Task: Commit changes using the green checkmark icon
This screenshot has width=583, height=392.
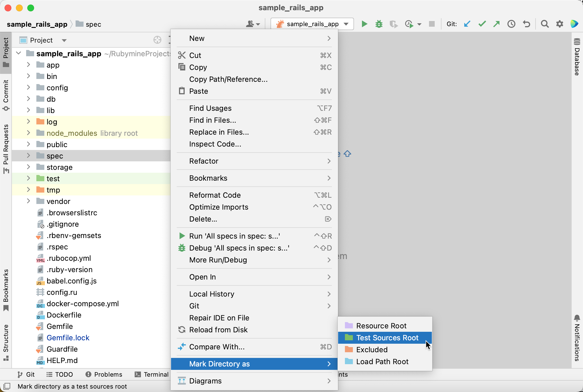Action: (x=482, y=24)
